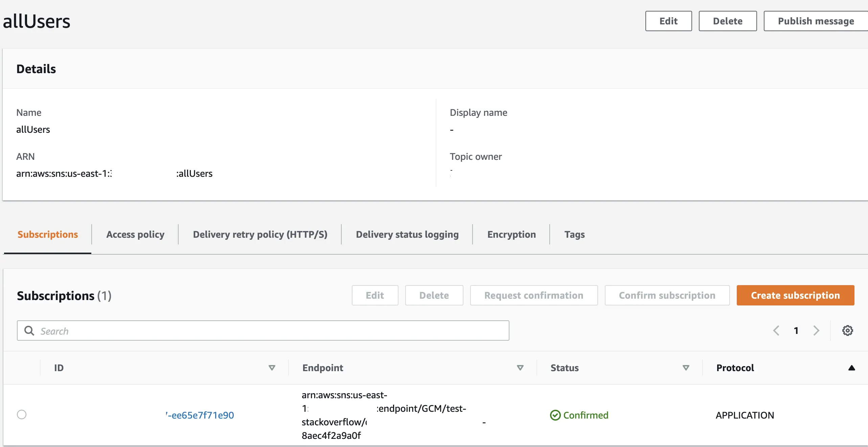The image size is (868, 447).
Task: Switch to the Access policy tab
Action: pos(135,234)
